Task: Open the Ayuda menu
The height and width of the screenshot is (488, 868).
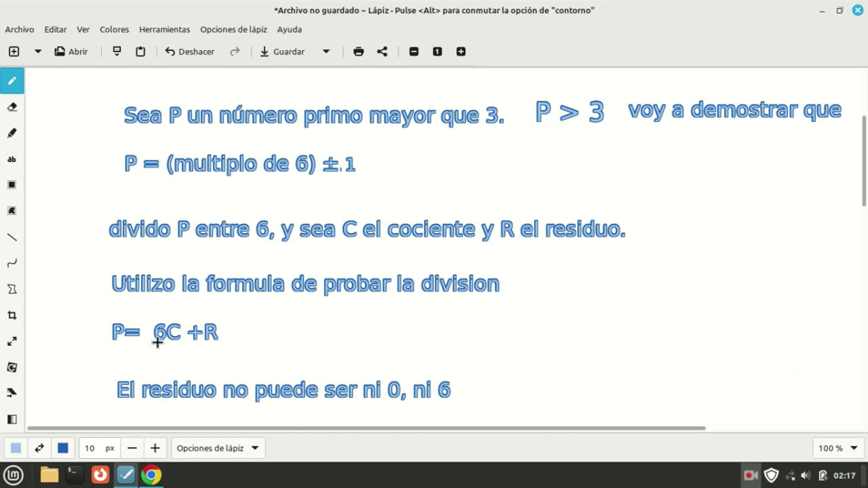Action: pos(290,29)
